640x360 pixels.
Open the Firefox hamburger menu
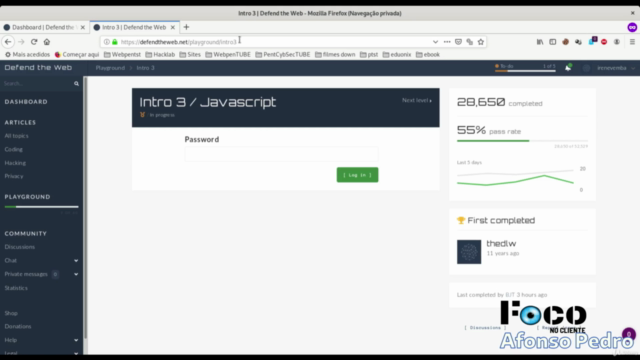point(632,42)
